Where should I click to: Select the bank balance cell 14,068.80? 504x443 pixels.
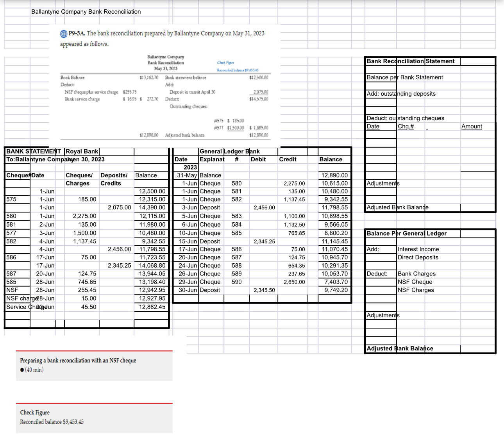(x=152, y=266)
